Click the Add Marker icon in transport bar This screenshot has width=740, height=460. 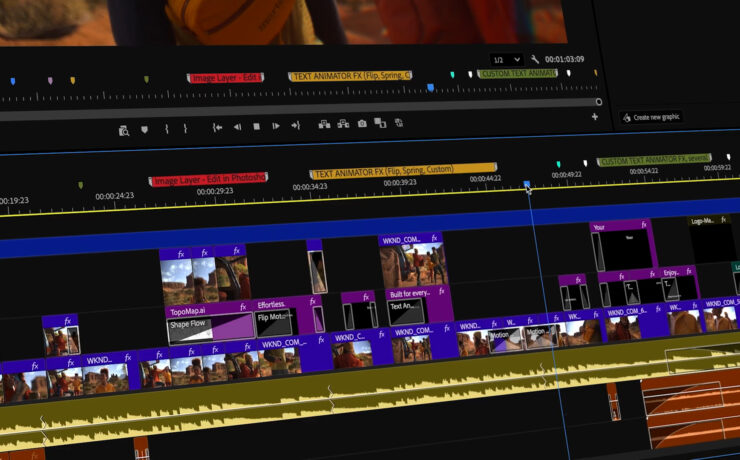144,129
